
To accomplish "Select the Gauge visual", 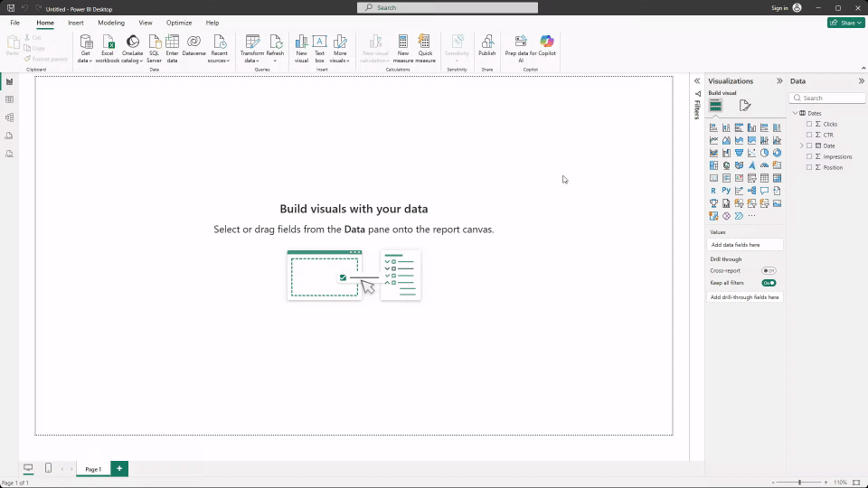I will (x=765, y=165).
